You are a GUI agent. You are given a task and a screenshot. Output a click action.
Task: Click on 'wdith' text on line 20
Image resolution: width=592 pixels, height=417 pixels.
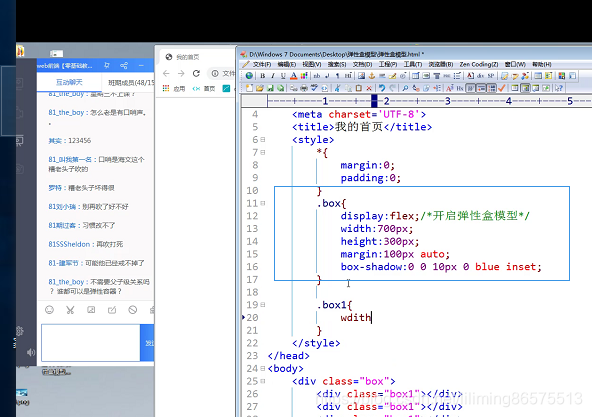[356, 318]
